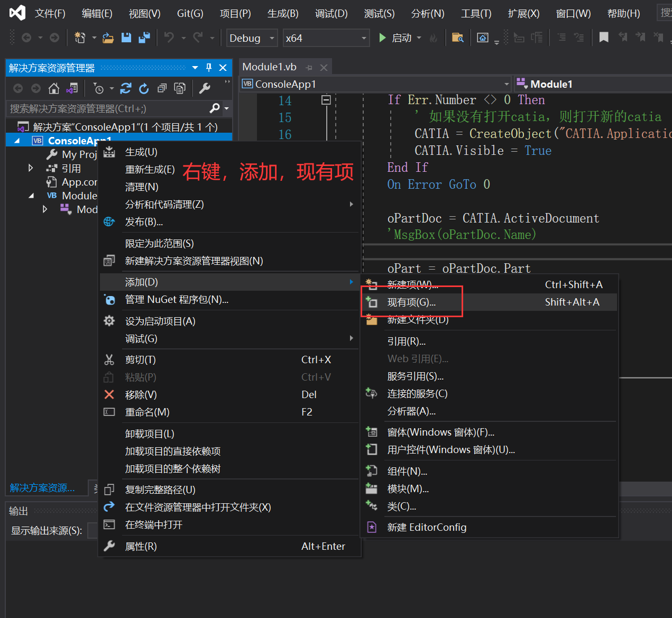672x618 pixels.
Task: Click the Redo arrow icon
Action: [198, 38]
